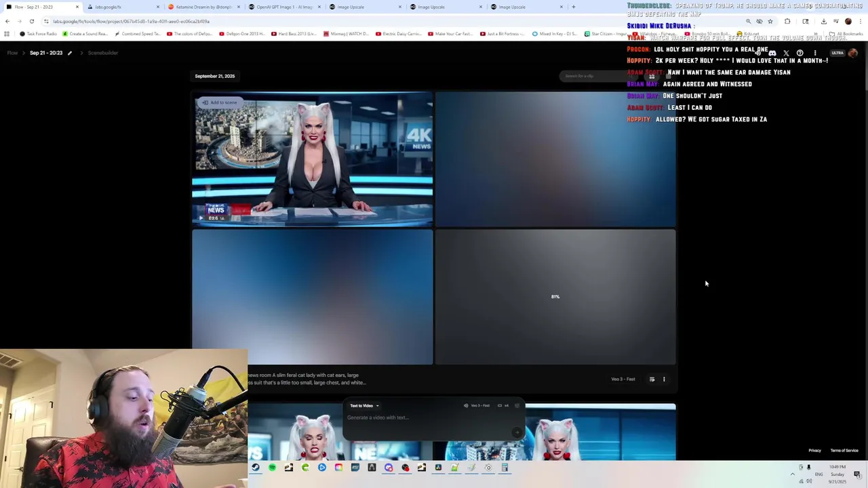Open Privacy link at the page bottom
The height and width of the screenshot is (488, 868).
(x=814, y=450)
